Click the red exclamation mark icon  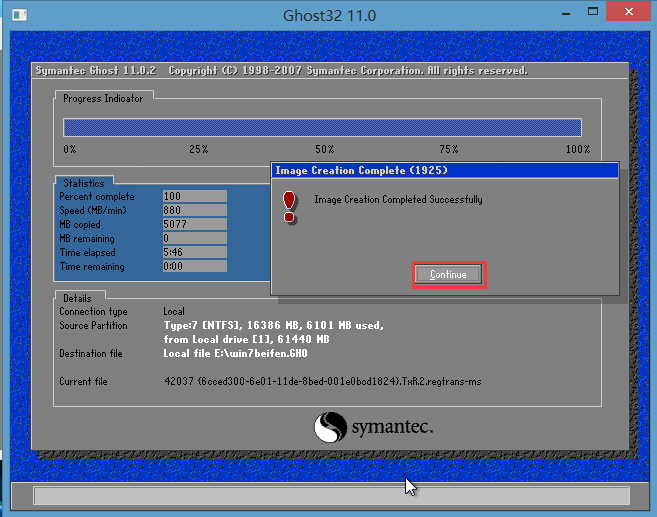pos(289,207)
